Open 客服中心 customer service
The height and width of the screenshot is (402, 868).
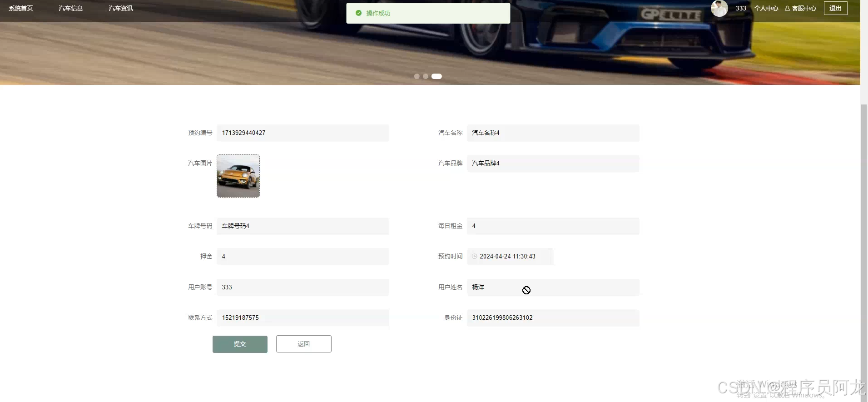pyautogui.click(x=804, y=8)
